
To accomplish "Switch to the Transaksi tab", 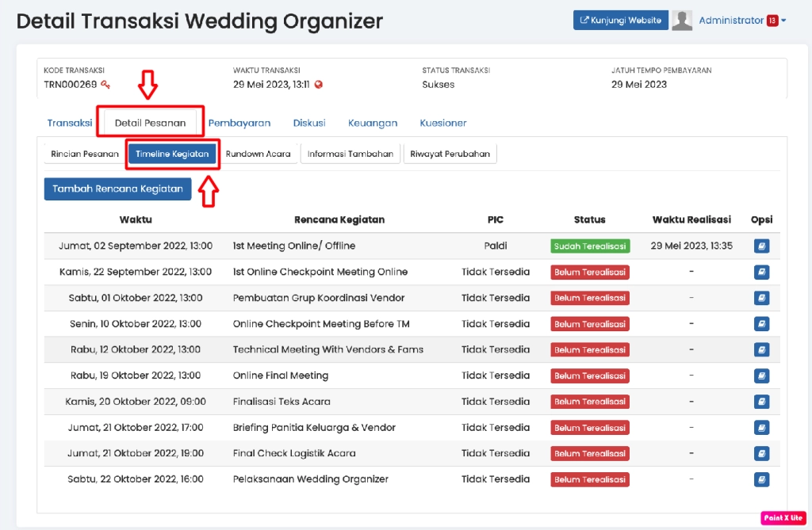I will point(70,123).
